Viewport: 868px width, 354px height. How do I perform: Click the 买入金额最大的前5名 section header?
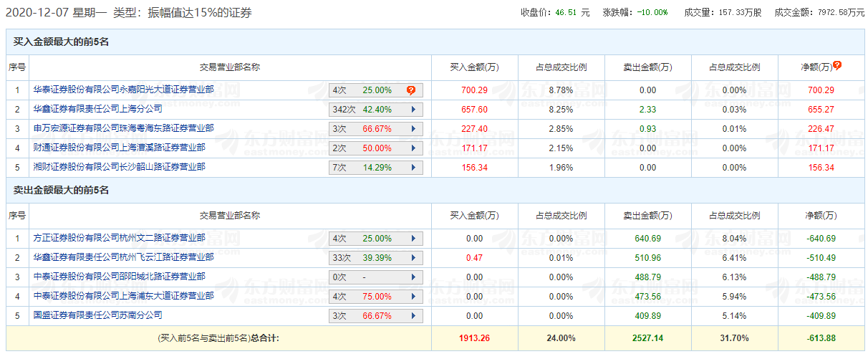point(61,42)
